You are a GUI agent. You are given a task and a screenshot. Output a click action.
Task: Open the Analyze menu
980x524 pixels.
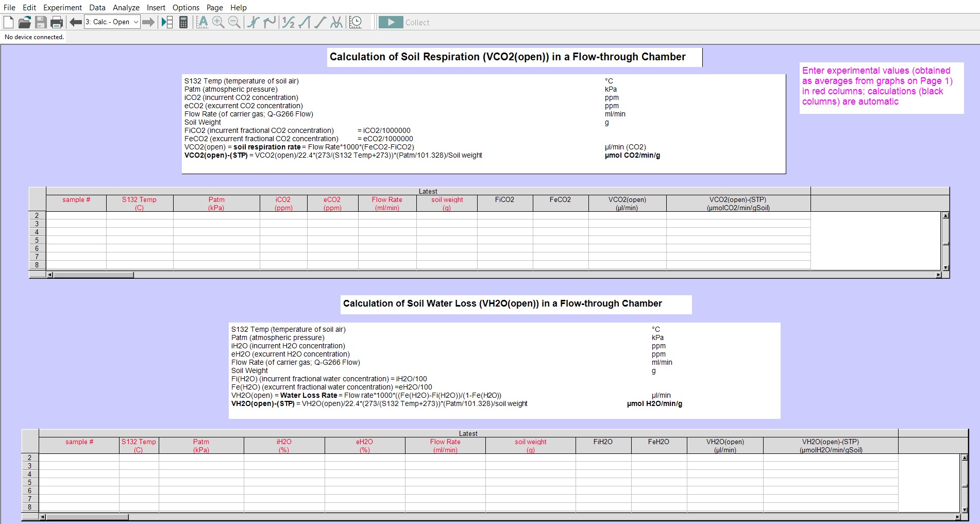[126, 7]
